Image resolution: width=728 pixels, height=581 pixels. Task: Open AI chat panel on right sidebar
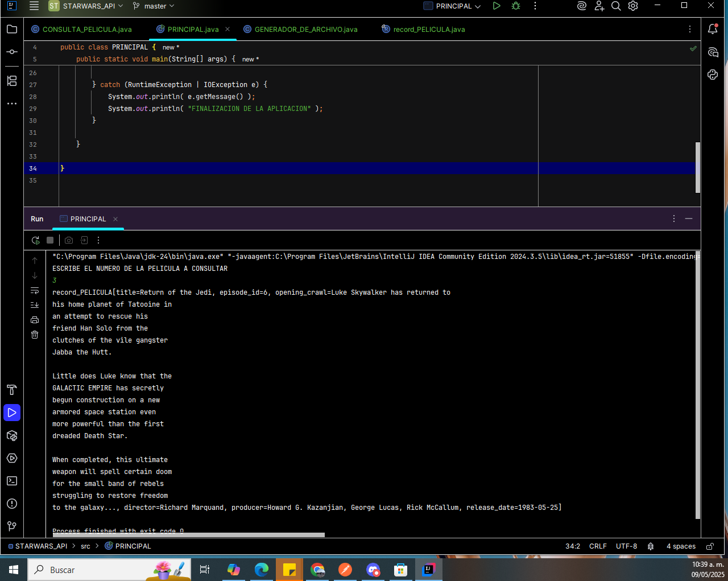pos(713,52)
